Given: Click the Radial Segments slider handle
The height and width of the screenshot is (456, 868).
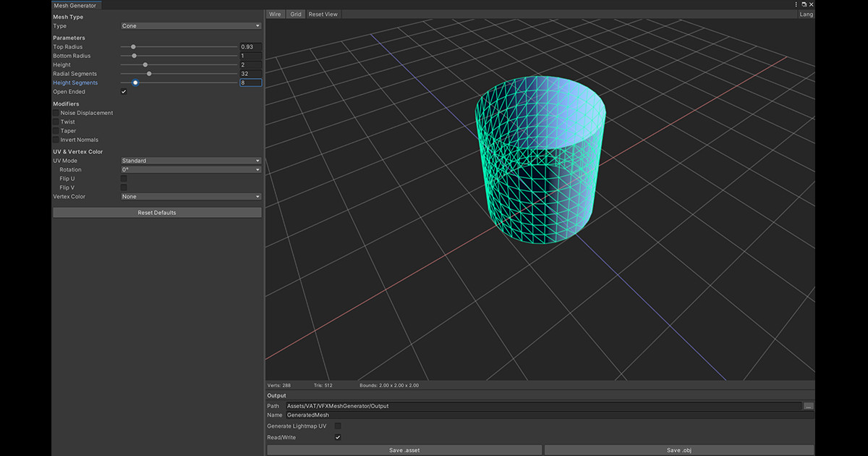Looking at the screenshot, I should 149,74.
